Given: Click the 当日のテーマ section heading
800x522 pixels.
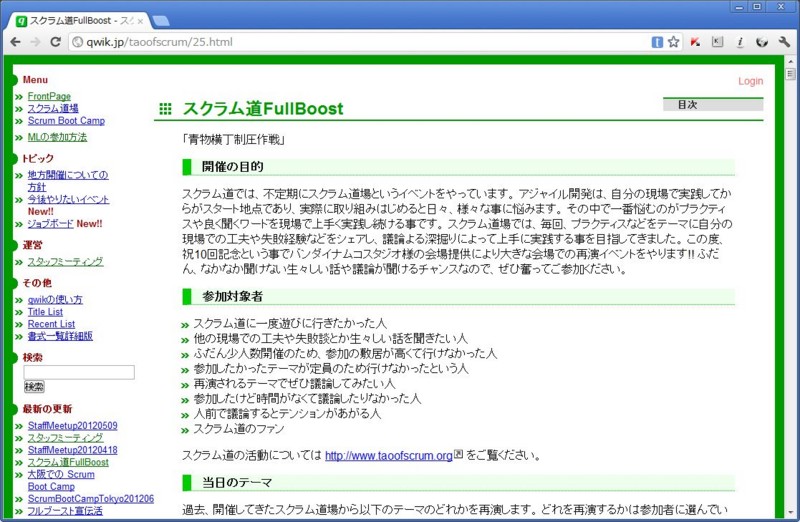Looking at the screenshot, I should tap(237, 482).
